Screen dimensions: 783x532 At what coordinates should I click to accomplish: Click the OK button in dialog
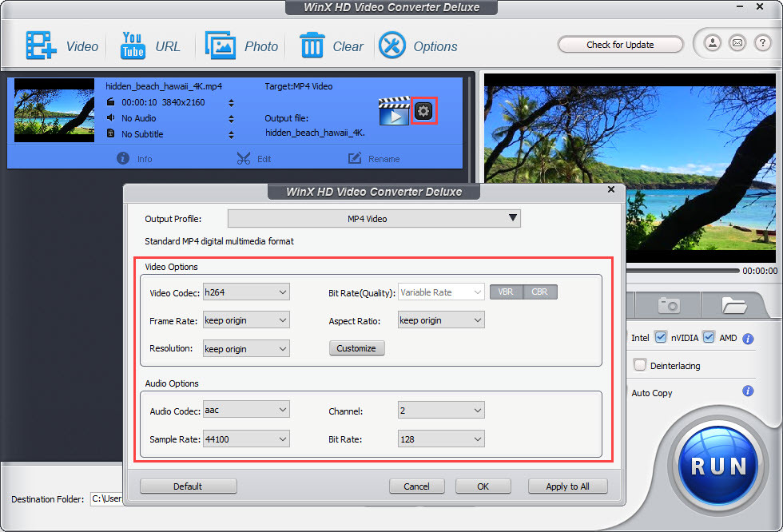(x=483, y=486)
